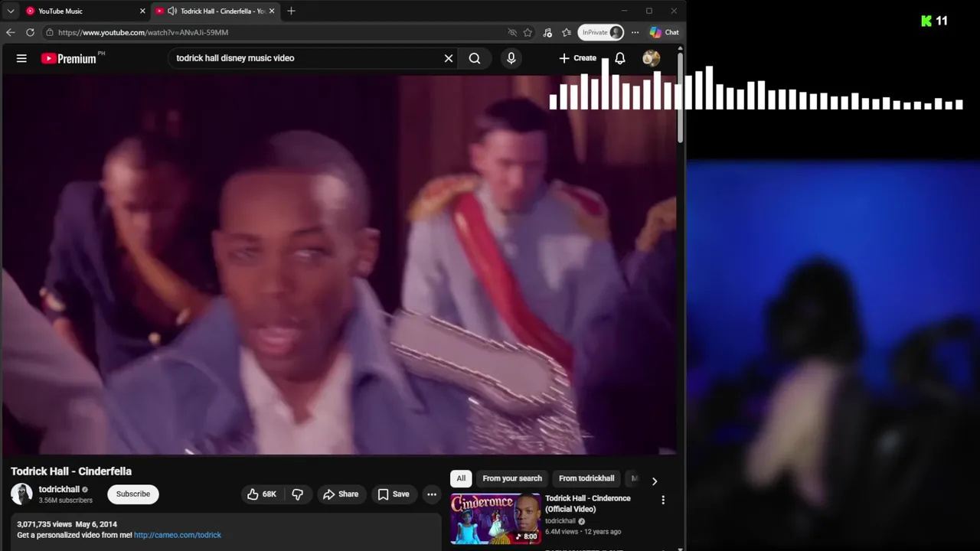Run search with the magnifier button
This screenshot has width=980, height=551.
pos(475,58)
